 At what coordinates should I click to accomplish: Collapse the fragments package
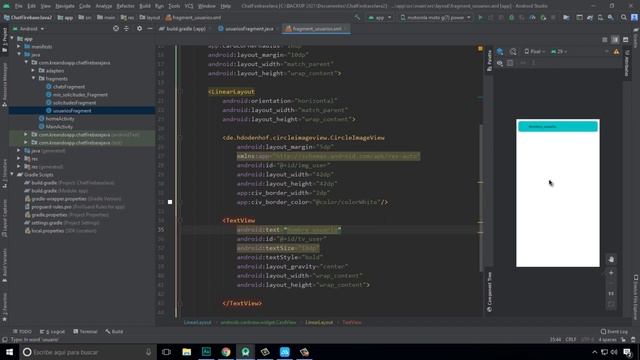click(33, 78)
